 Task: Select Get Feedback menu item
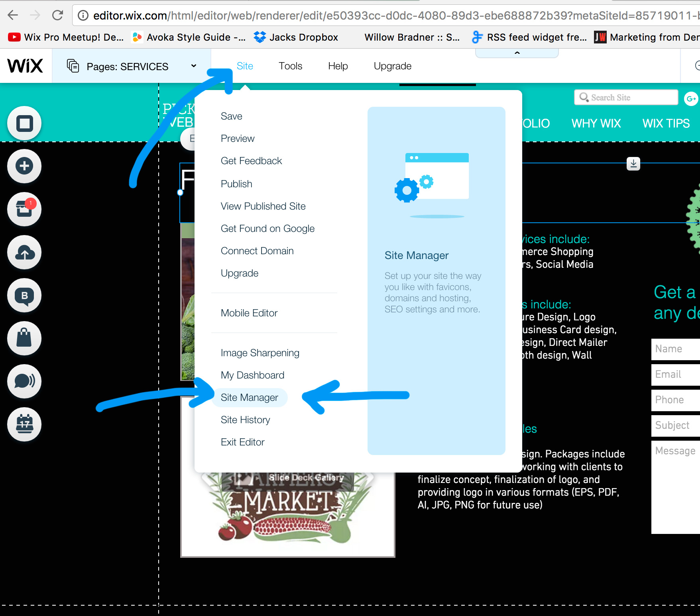[251, 161]
